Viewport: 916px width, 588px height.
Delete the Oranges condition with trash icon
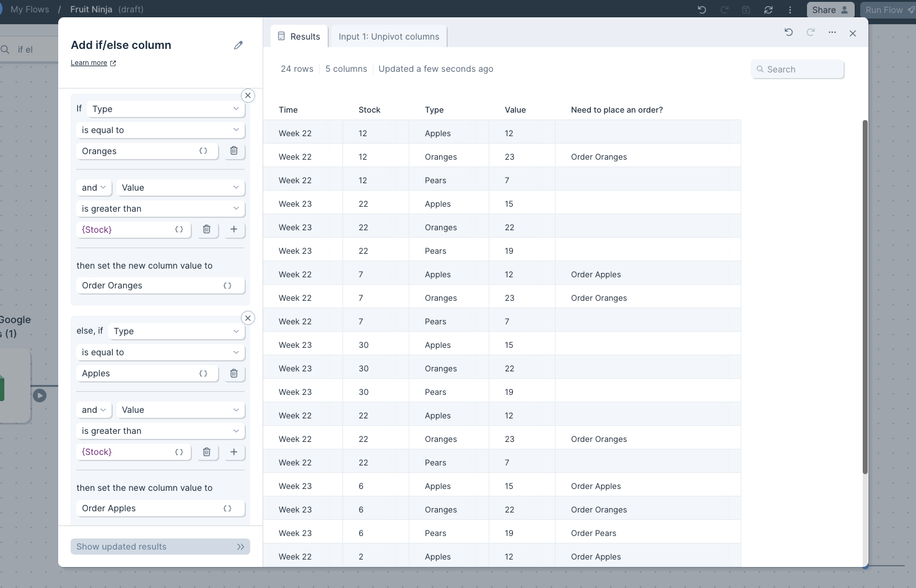(x=234, y=151)
